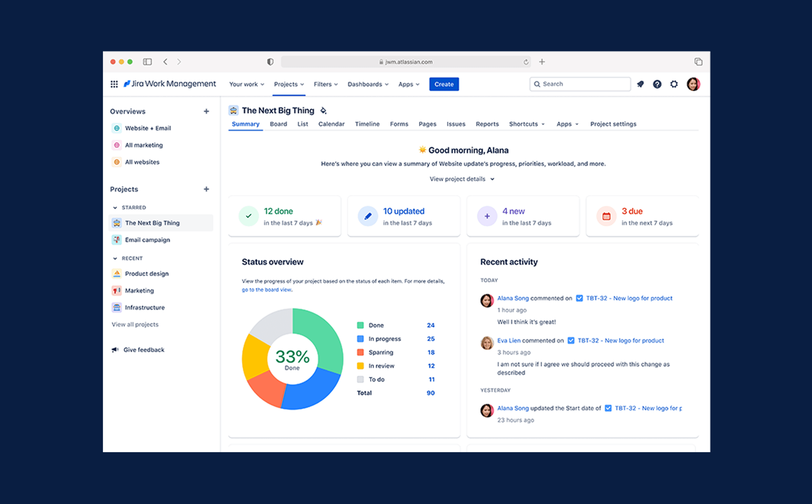Click the notification bell icon

coord(639,84)
